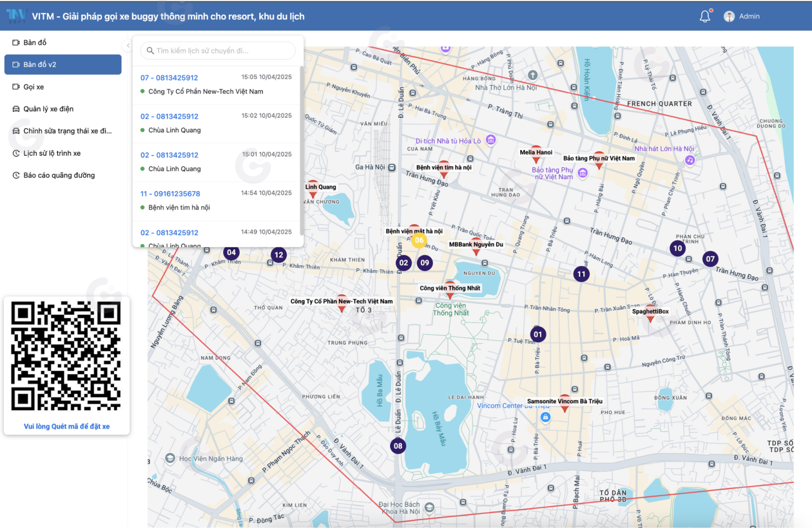
Task: Select buggy marker 04 on map
Action: (231, 252)
